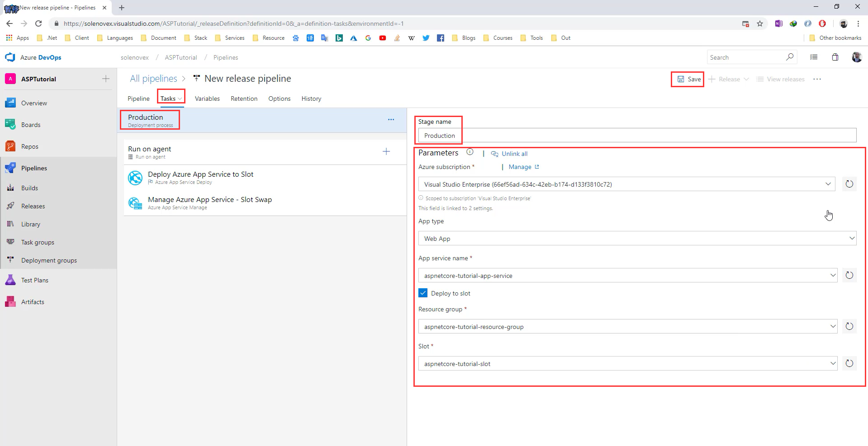
Task: Open Test Plans
Action: pos(35,280)
